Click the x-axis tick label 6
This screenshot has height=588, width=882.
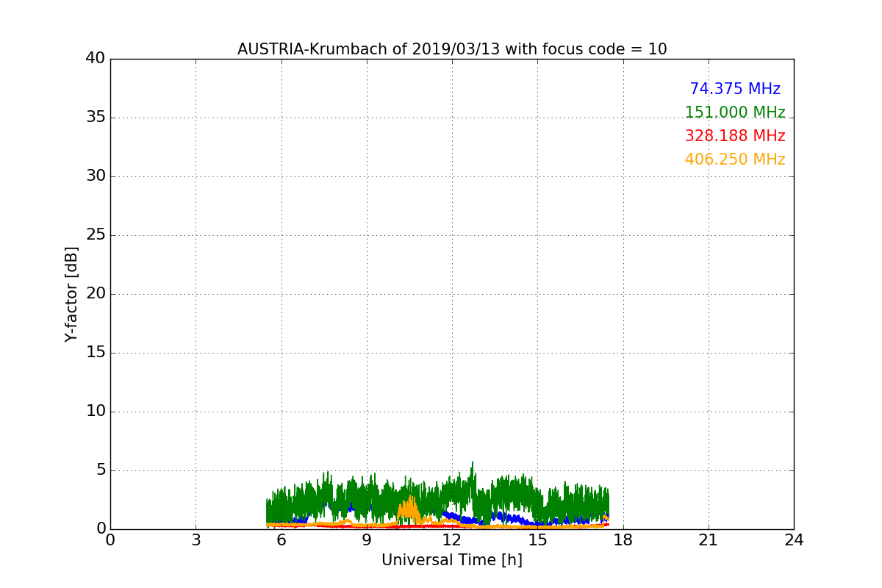click(281, 540)
